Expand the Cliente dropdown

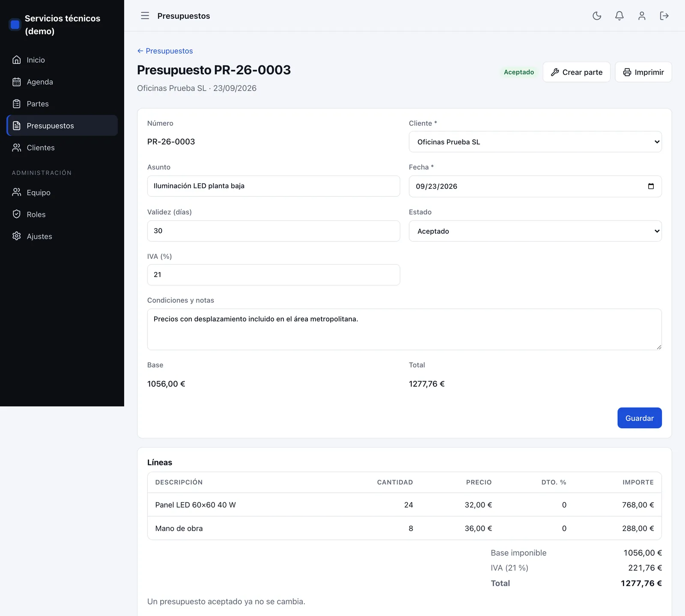coord(535,142)
